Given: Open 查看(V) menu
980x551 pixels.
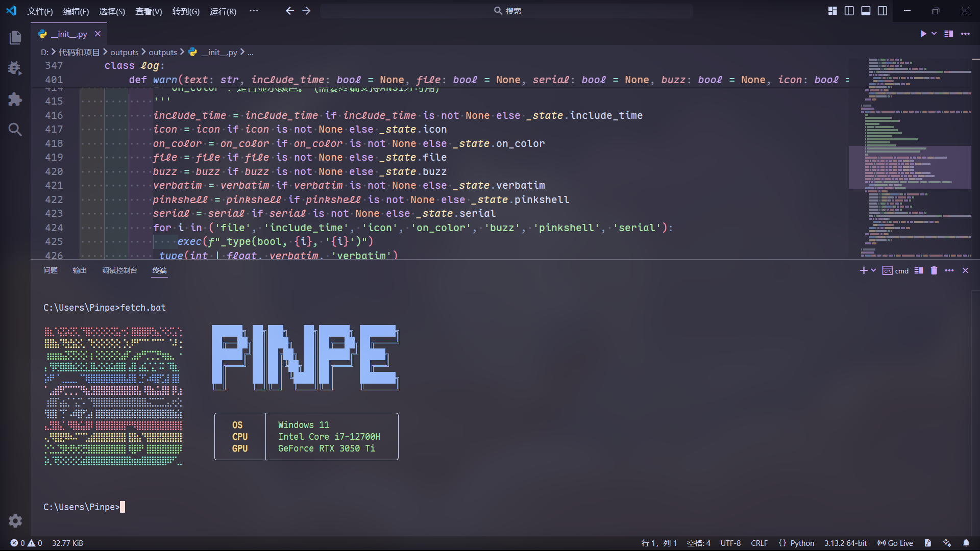Looking at the screenshot, I should coord(149,11).
